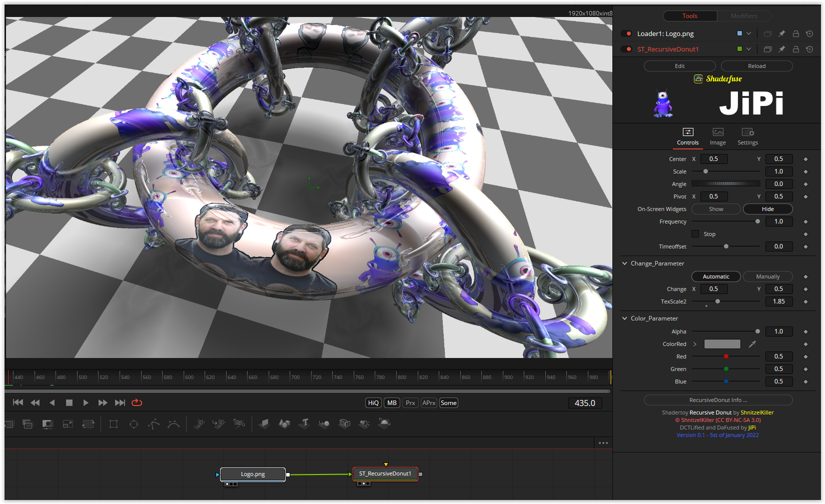This screenshot has height=504, width=825.
Task: Click the Edit button
Action: (679, 66)
